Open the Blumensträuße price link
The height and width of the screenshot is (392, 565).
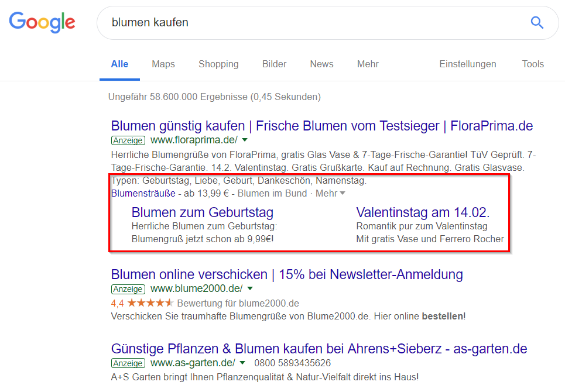coord(143,193)
